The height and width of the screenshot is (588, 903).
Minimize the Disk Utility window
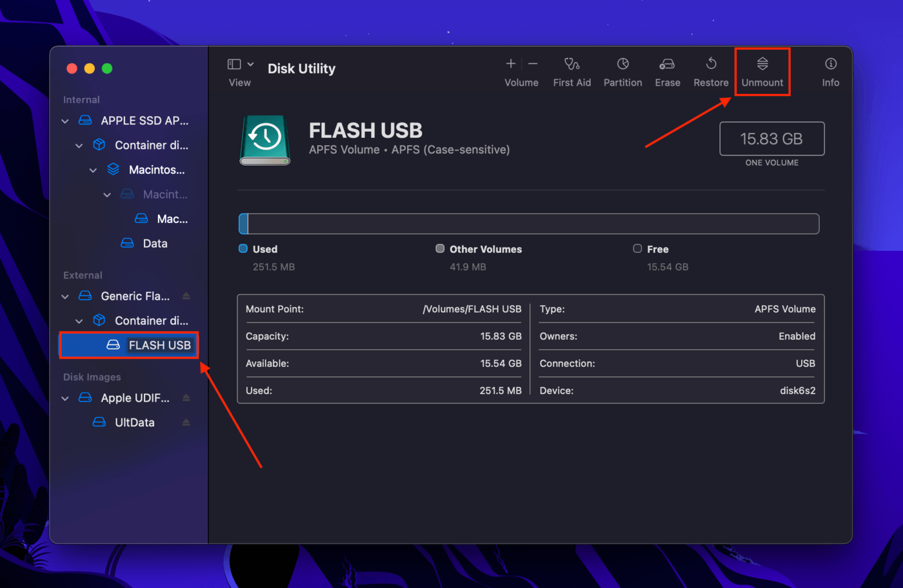[x=90, y=68]
